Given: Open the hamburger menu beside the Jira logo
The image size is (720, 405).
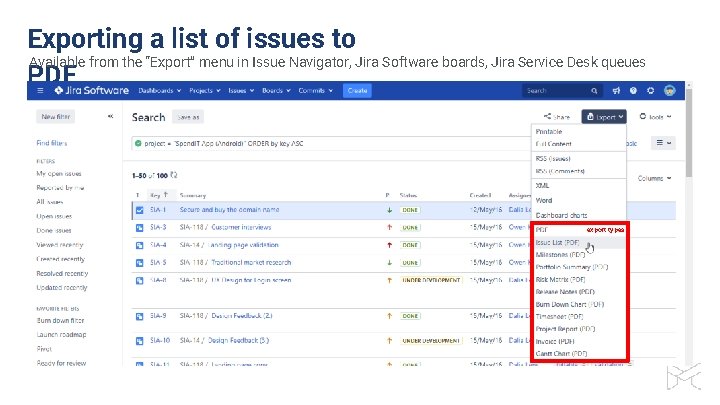Looking at the screenshot, I should click(40, 90).
